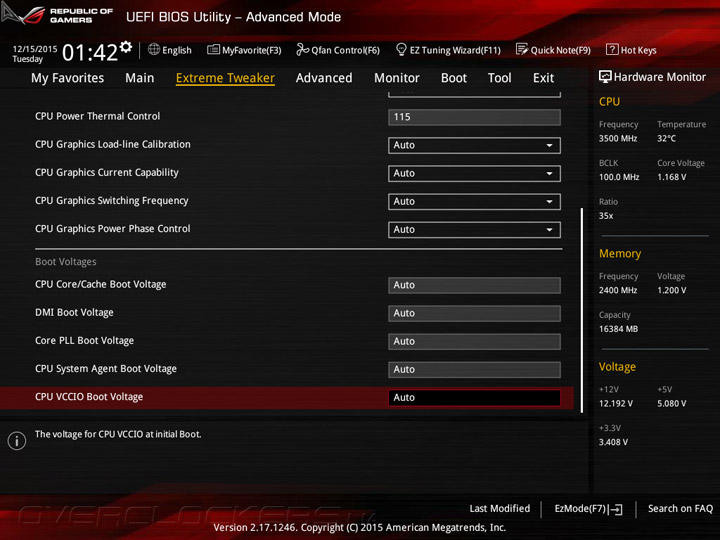
Task: Click the +3.3V reading 3.408 V
Action: (613, 442)
